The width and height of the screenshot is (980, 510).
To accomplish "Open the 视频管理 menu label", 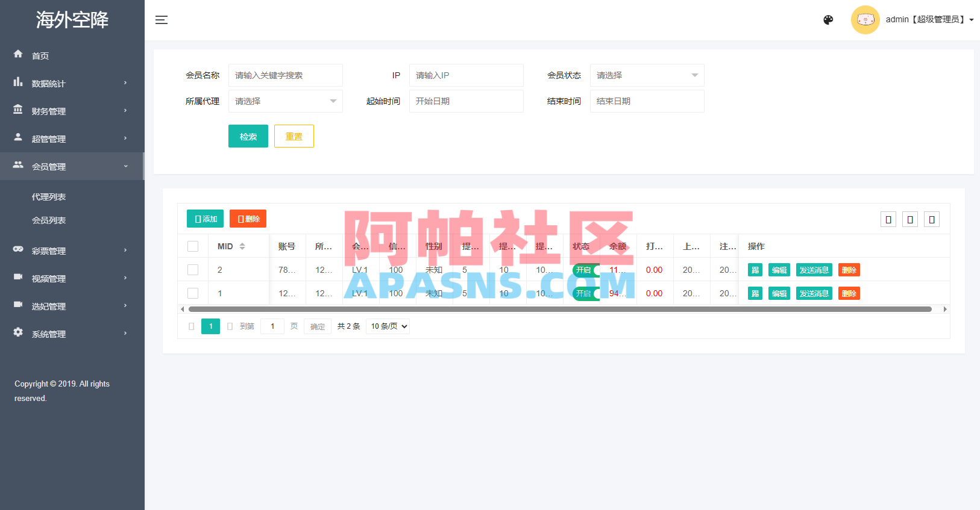I will [x=49, y=279].
